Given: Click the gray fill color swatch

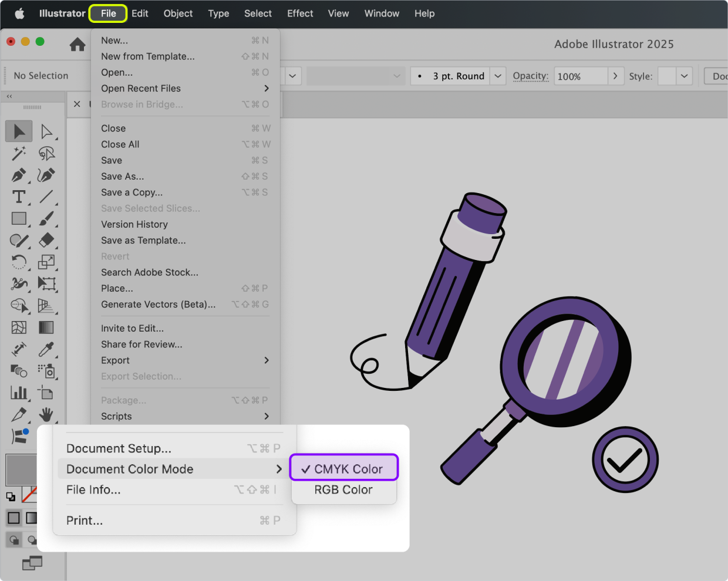Looking at the screenshot, I should tap(21, 469).
